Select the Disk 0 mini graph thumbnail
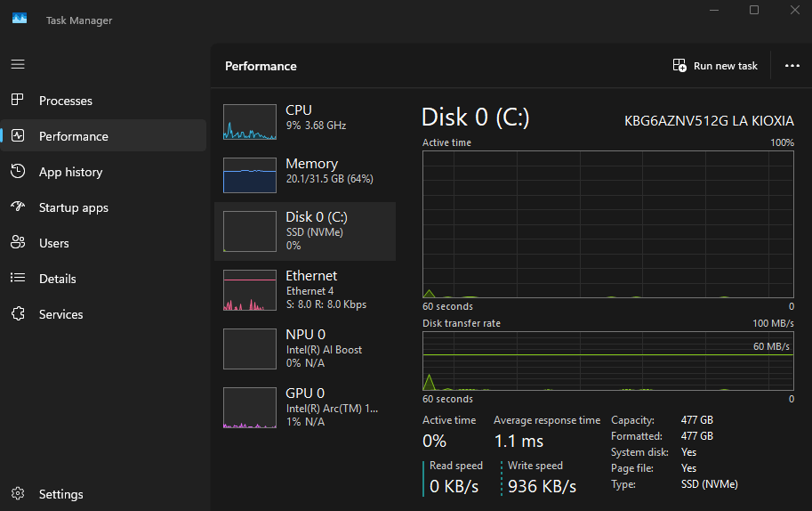 tap(250, 231)
